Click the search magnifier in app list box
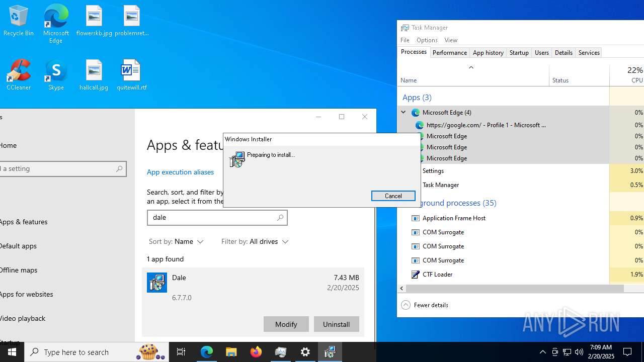Screen dimensions: 644x362 tap(280, 218)
